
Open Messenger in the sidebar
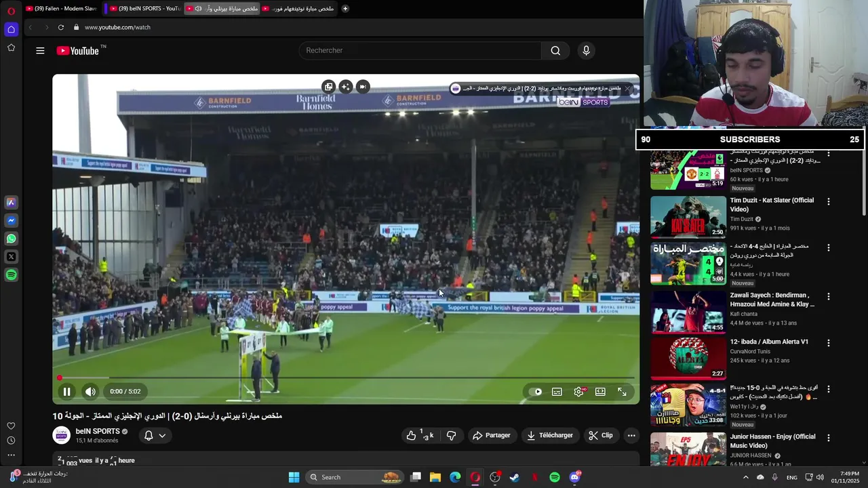click(x=11, y=220)
